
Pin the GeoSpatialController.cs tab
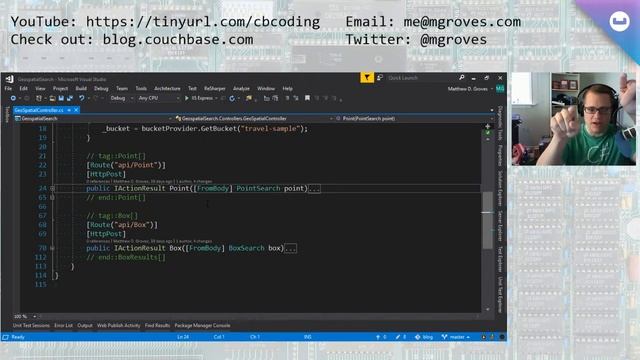(69, 110)
